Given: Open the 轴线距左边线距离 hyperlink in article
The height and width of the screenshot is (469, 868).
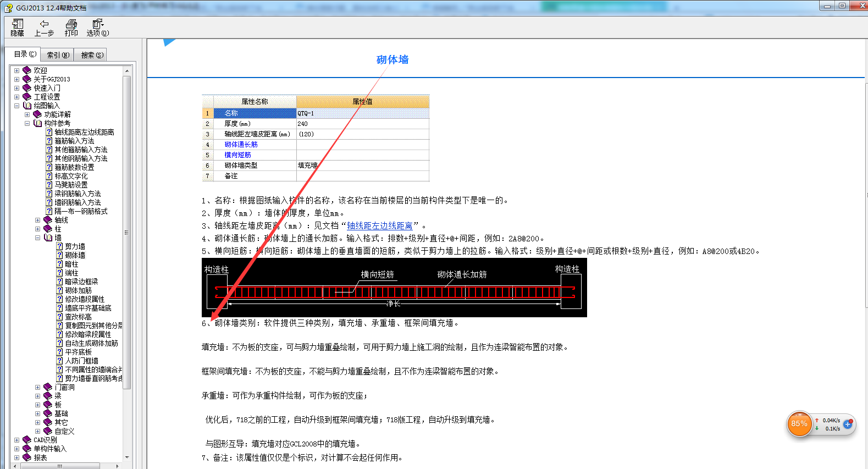Looking at the screenshot, I should tap(379, 226).
